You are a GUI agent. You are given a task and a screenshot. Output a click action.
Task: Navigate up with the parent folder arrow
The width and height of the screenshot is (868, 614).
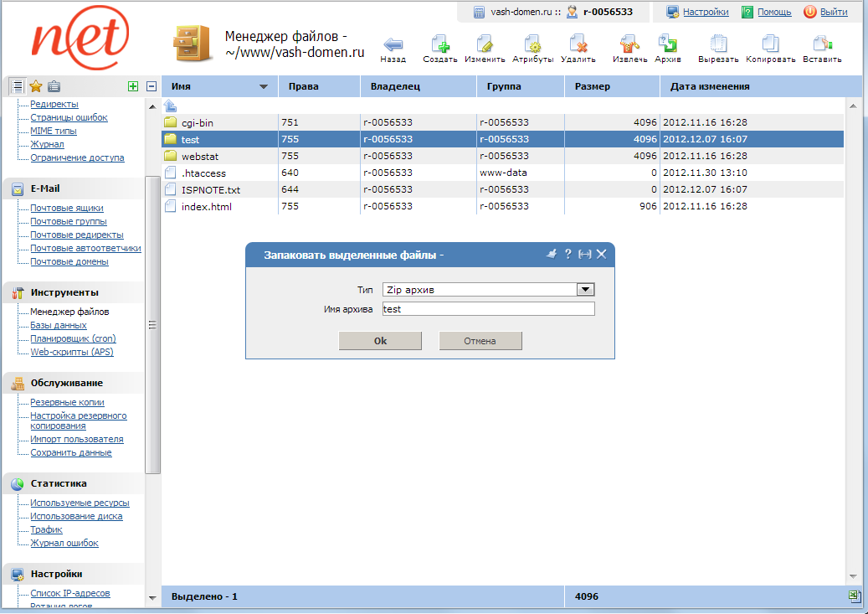170,106
